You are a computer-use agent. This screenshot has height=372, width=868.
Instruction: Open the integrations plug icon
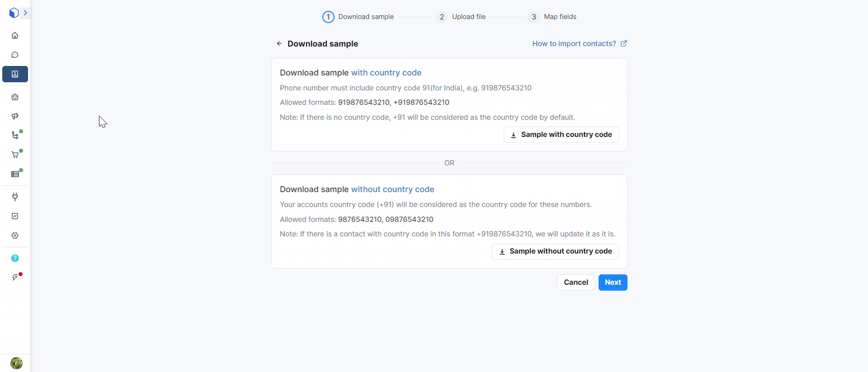15,197
